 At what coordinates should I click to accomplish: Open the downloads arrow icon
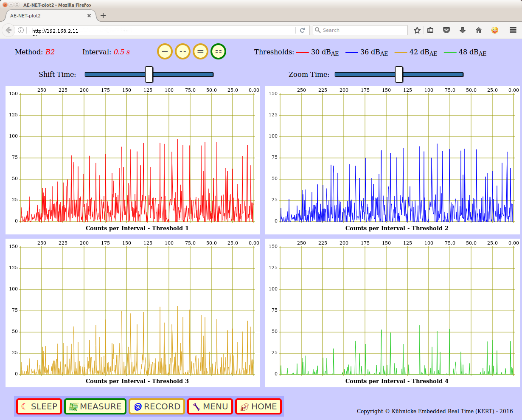point(463,30)
